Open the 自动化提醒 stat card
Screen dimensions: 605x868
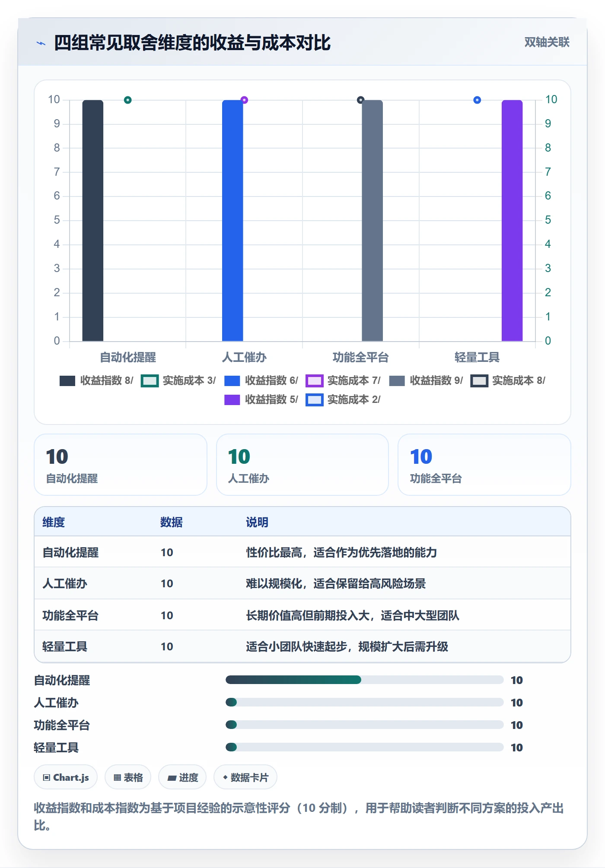pyautogui.click(x=121, y=465)
